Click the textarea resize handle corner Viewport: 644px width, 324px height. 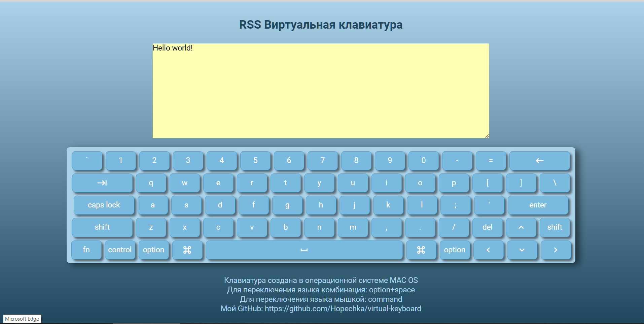(x=487, y=136)
